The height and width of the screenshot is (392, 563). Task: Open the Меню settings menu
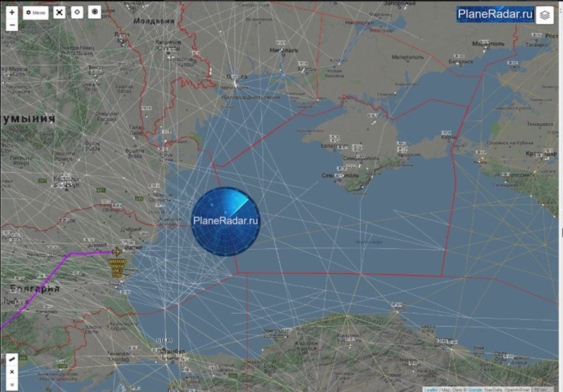pos(36,13)
